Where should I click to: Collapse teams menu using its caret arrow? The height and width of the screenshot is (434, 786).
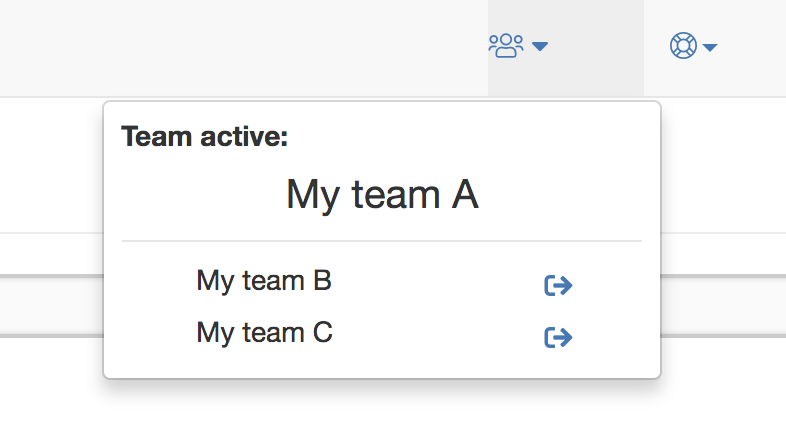pos(540,47)
